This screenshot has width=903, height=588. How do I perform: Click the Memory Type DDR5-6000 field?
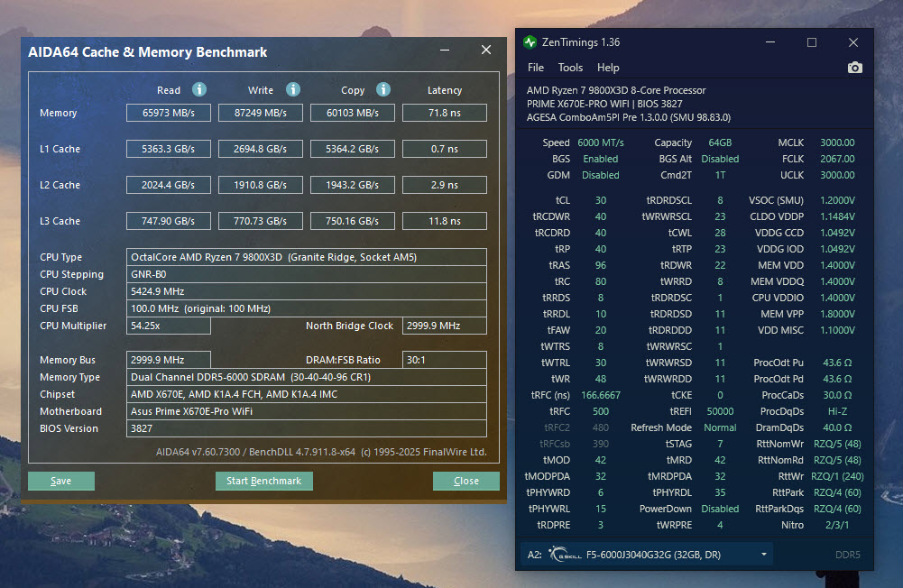[307, 377]
